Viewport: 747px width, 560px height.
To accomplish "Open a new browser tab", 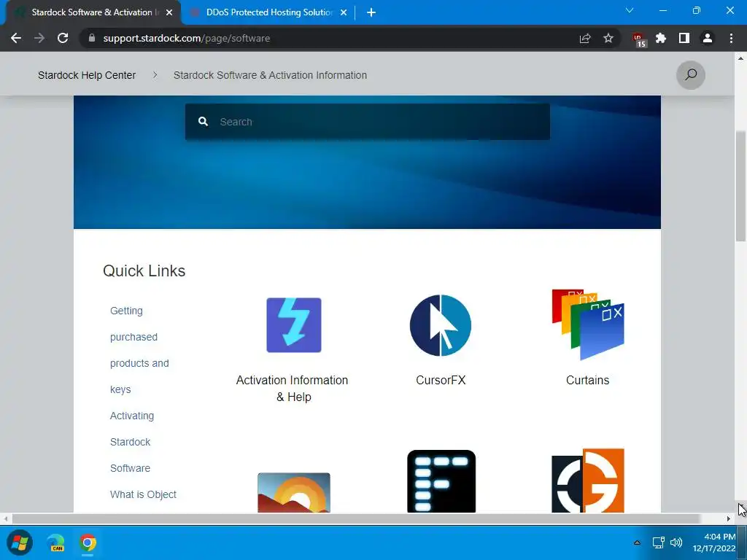I will [371, 12].
